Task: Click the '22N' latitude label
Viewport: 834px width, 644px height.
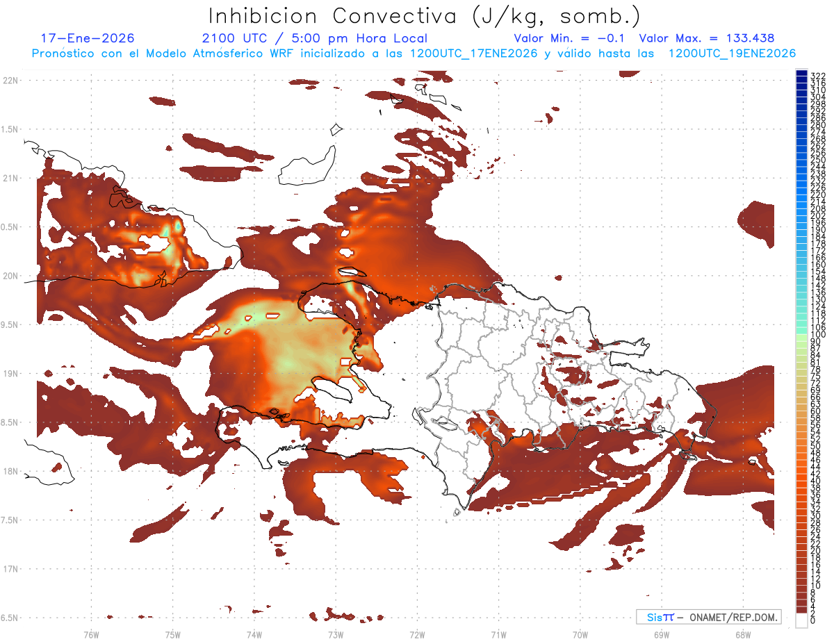Action: click(x=11, y=81)
